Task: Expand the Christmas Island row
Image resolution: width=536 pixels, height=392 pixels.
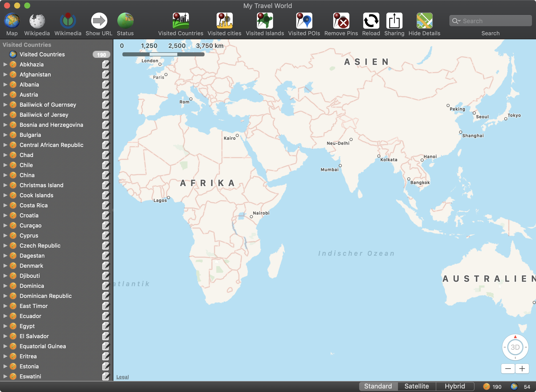Action: [5, 185]
